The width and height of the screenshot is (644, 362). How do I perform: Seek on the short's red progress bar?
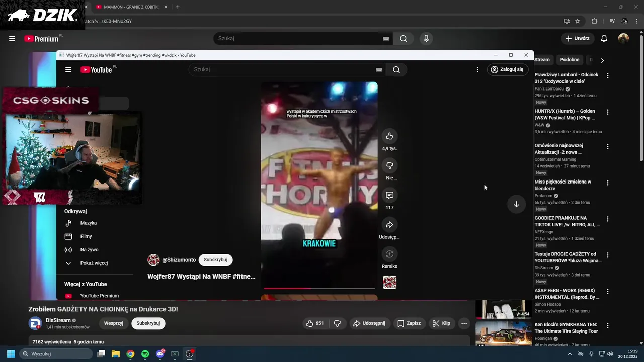[x=319, y=288]
